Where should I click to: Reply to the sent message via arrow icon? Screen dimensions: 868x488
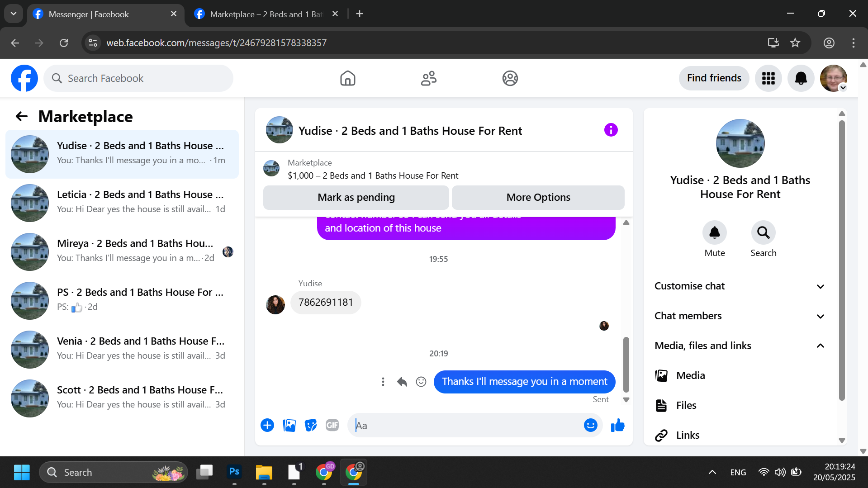402,382
